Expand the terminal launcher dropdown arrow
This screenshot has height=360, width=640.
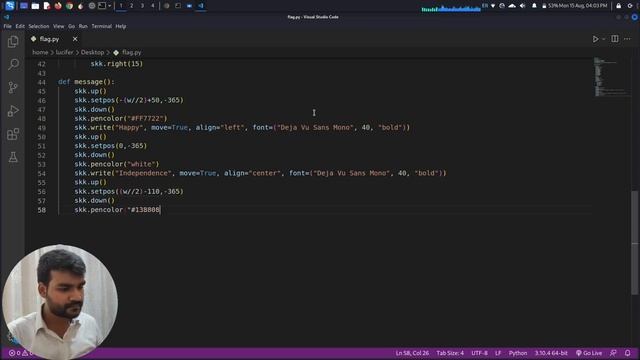click(109, 6)
